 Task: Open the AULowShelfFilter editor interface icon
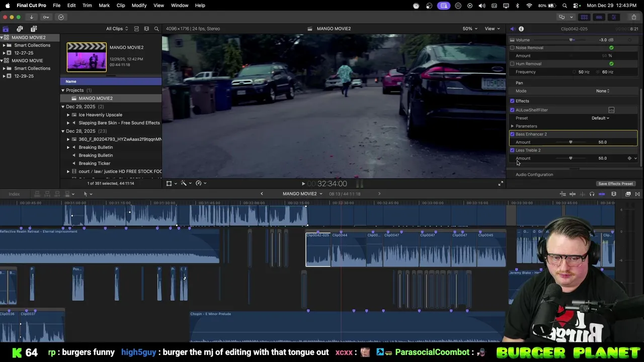(x=611, y=110)
